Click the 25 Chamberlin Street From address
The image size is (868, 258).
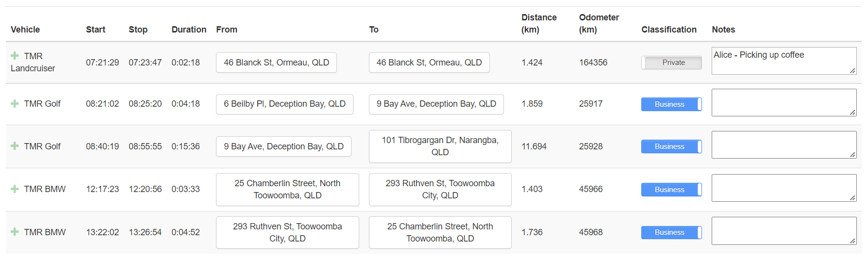coord(287,190)
